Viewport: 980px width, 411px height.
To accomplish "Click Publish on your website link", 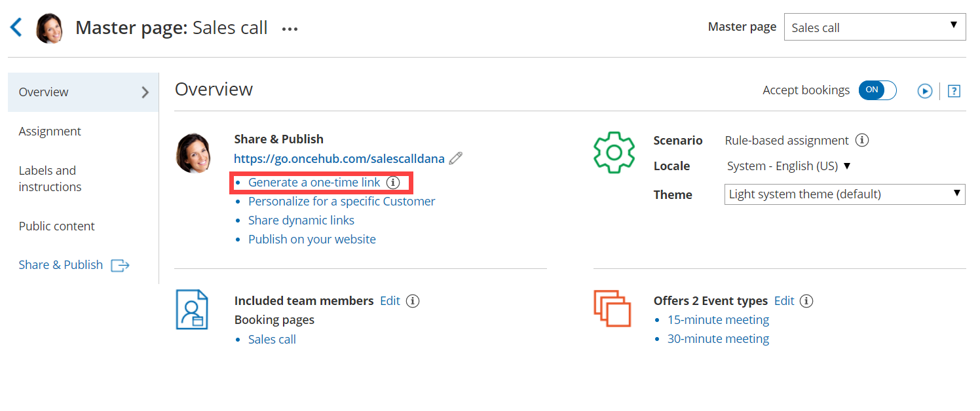I will 312,240.
